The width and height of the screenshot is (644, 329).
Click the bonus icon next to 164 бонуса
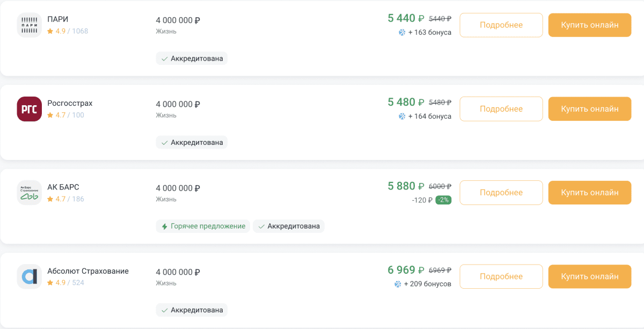[x=402, y=116]
